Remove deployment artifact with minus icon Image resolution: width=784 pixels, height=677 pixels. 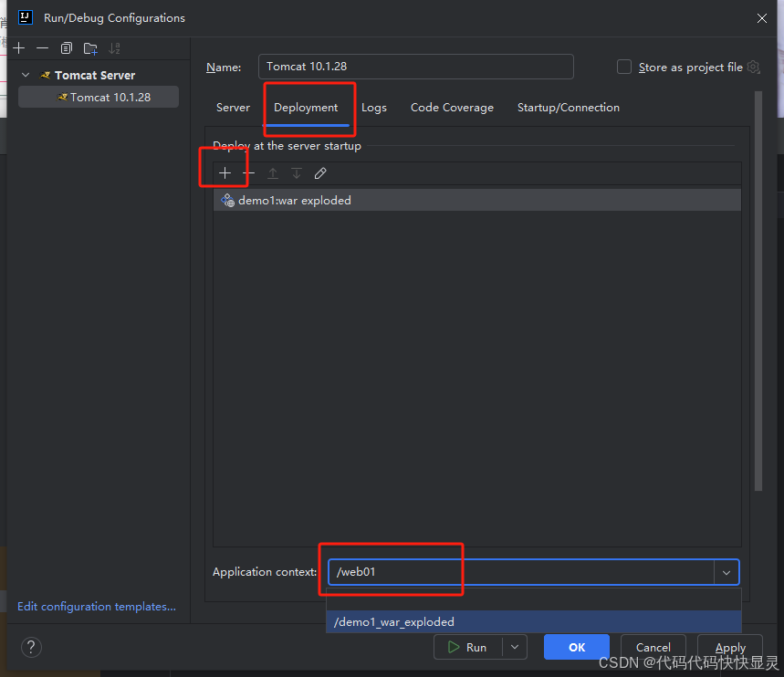point(248,173)
